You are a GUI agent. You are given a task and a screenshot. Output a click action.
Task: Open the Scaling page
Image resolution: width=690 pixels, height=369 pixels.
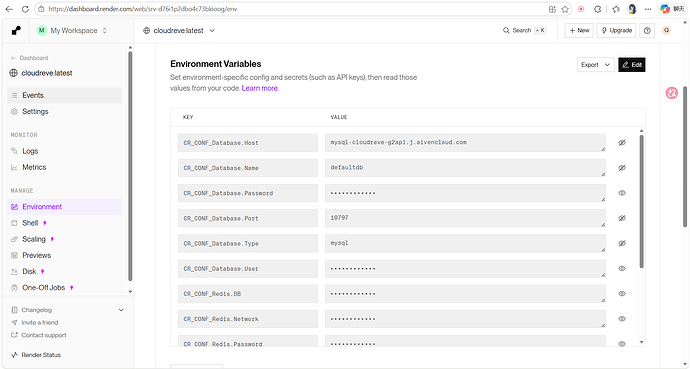pos(64,239)
